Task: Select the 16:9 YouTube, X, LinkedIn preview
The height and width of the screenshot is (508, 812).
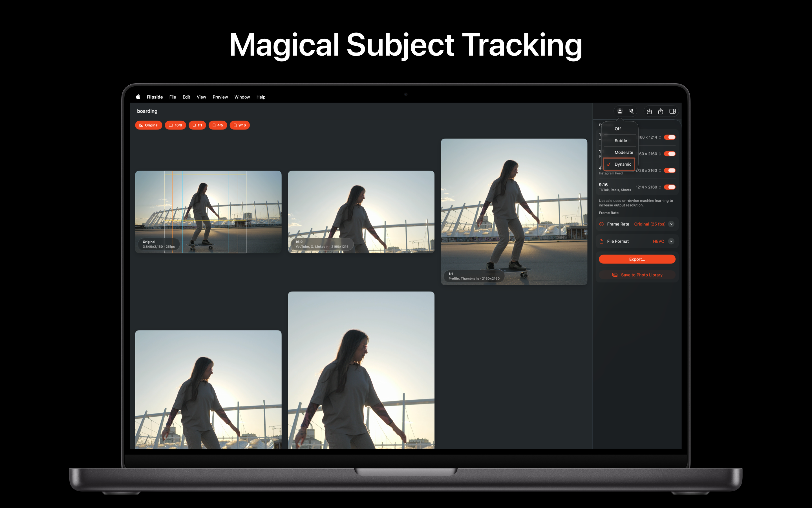Action: click(x=361, y=212)
